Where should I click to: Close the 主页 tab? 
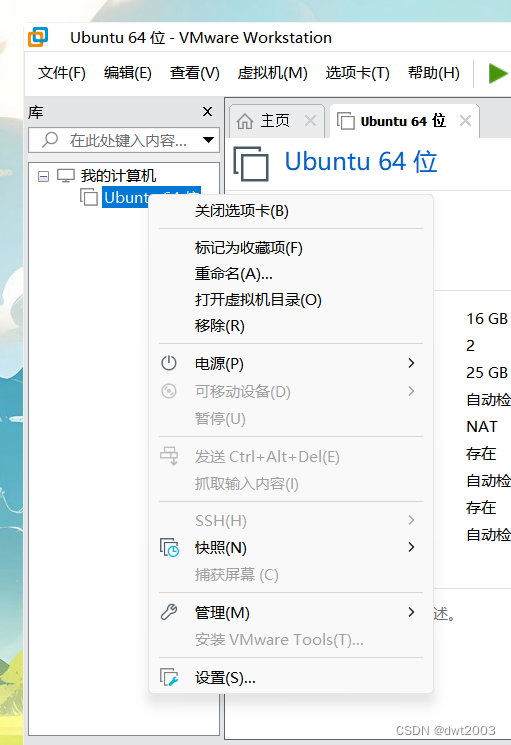(x=310, y=121)
